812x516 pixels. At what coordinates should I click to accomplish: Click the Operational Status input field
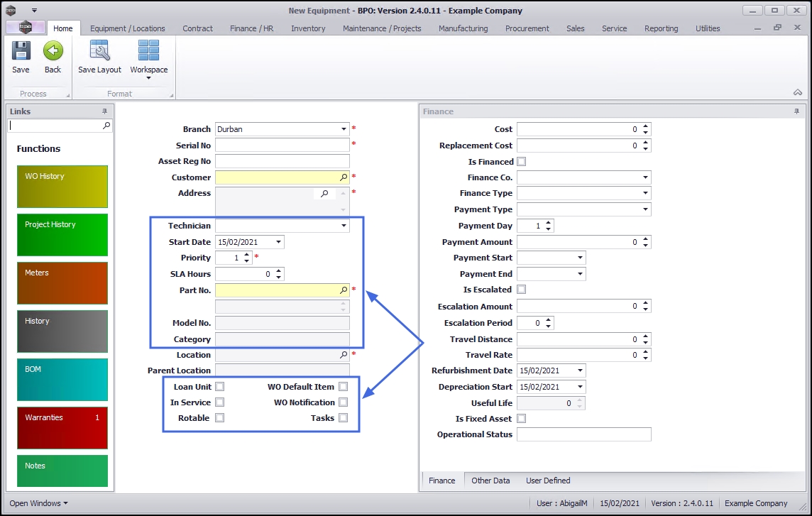pyautogui.click(x=583, y=434)
